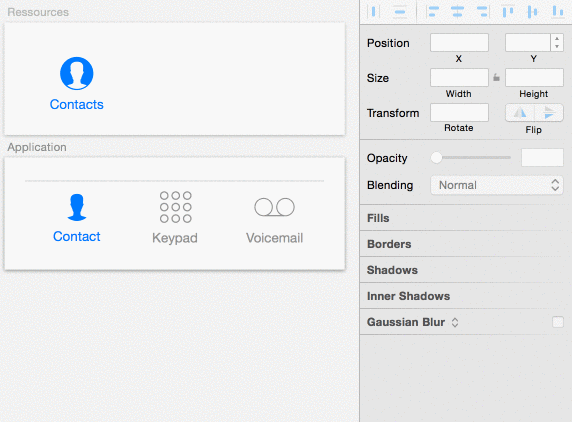Toggle the size proportions lock icon
572x422 pixels.
(x=496, y=77)
